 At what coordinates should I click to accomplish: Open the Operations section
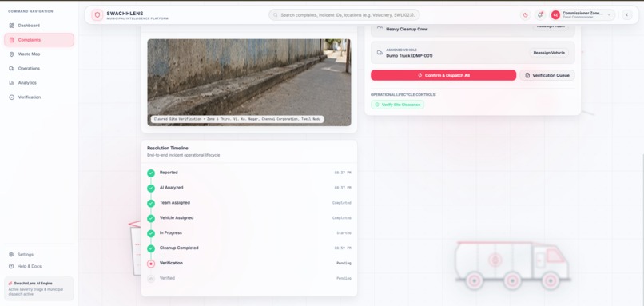[39, 69]
